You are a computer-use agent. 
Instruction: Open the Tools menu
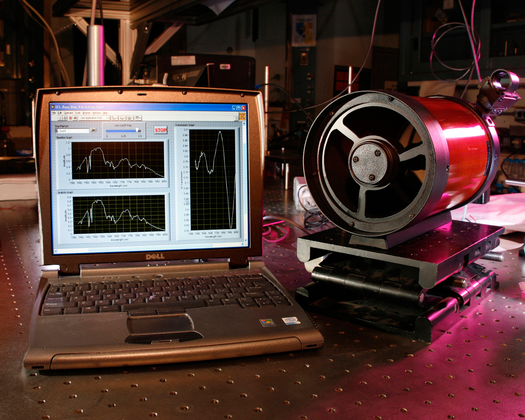78,113
